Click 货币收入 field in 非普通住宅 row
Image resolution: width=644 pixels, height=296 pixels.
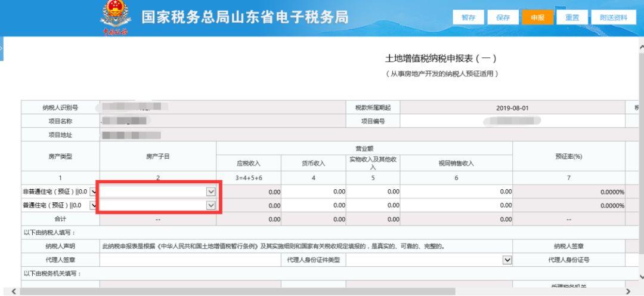(x=314, y=192)
